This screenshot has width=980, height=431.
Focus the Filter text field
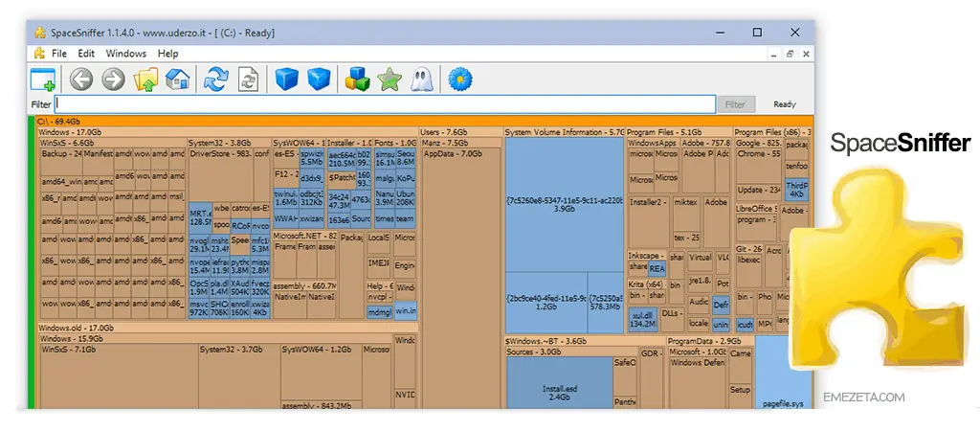click(385, 104)
